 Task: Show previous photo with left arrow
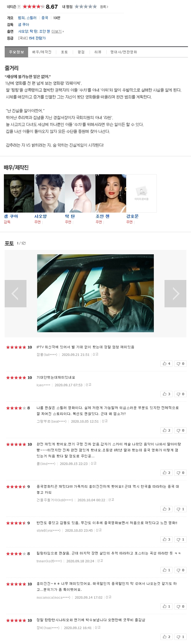click(x=16, y=293)
